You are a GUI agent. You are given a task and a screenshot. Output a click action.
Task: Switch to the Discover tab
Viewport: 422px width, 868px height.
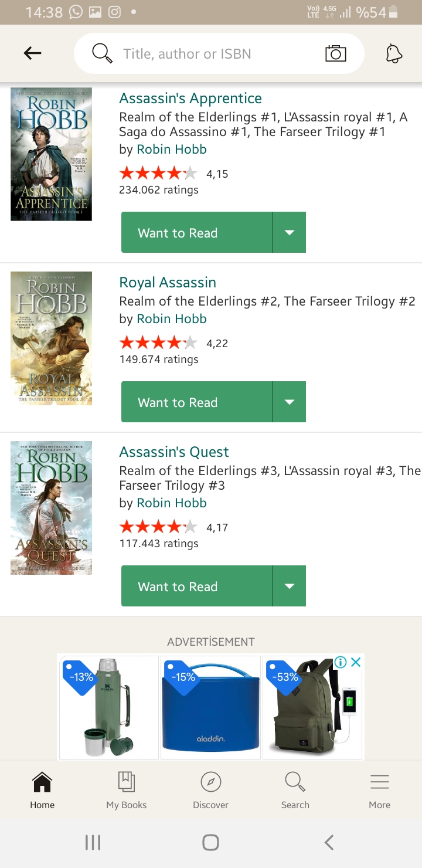211,790
